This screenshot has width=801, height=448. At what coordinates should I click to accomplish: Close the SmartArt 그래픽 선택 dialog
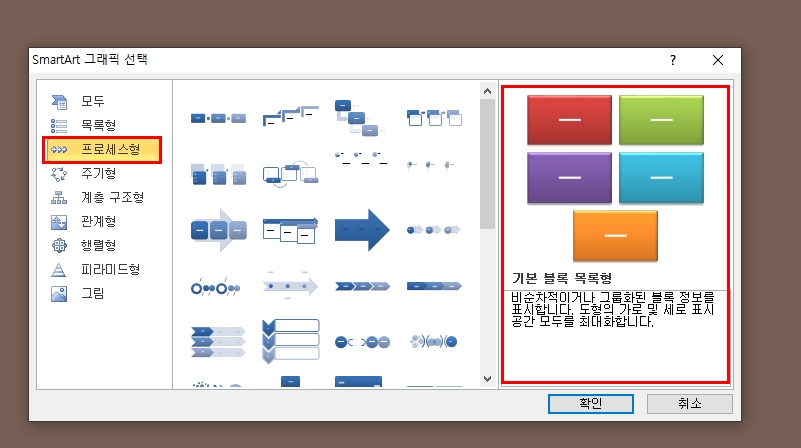718,60
